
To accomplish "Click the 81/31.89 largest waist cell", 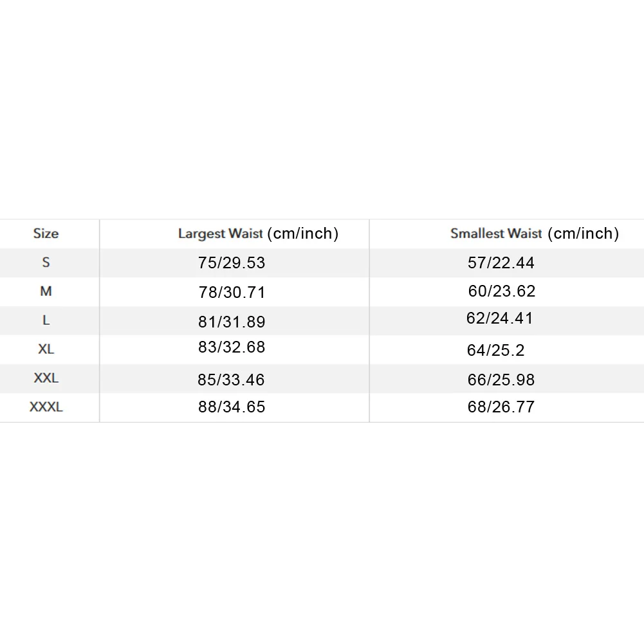I will [x=232, y=322].
